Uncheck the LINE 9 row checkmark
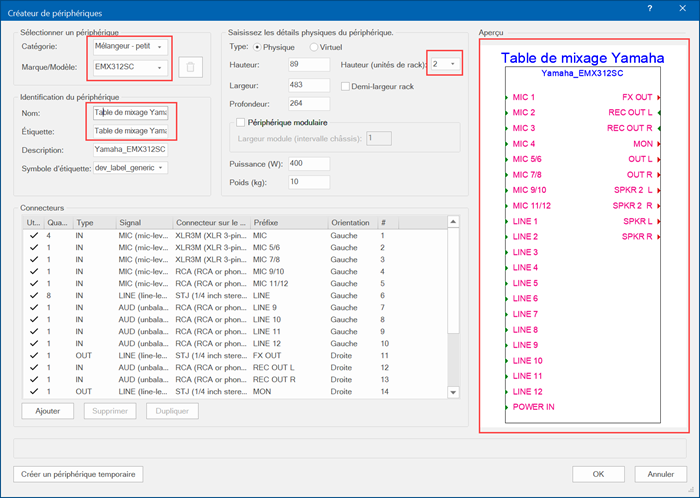 pos(34,307)
